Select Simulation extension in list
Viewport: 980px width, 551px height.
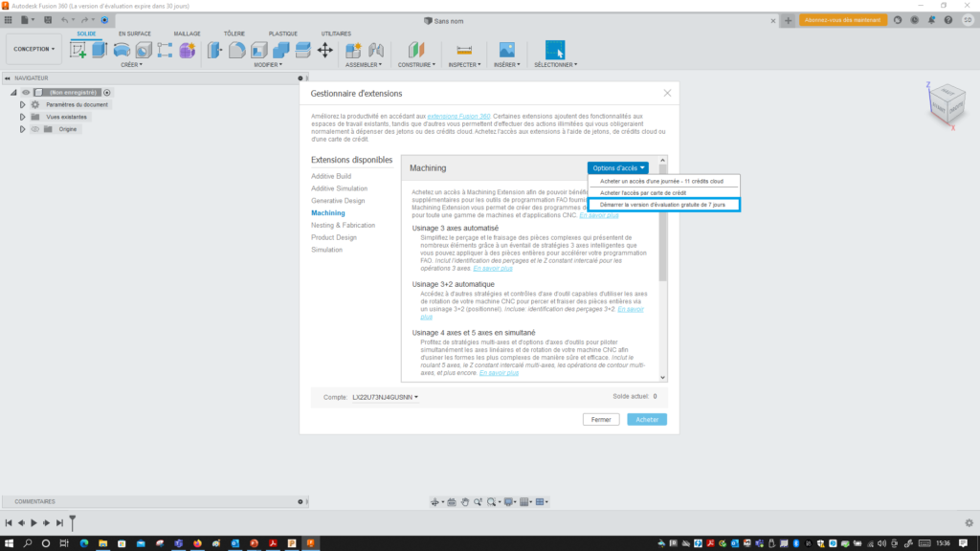pos(327,250)
